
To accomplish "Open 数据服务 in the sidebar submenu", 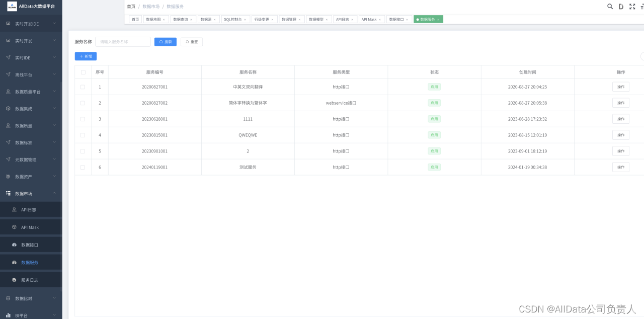I will 31,263.
